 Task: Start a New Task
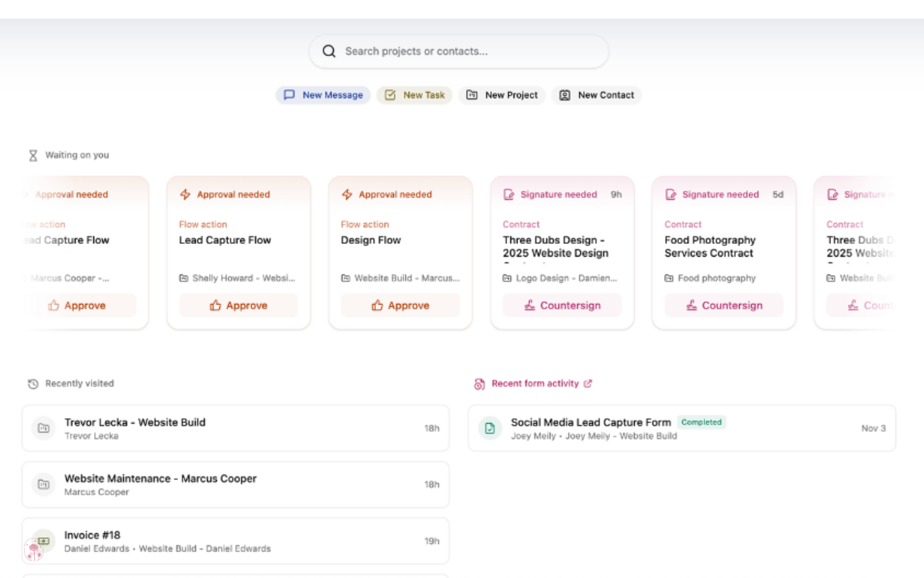pyautogui.click(x=414, y=95)
